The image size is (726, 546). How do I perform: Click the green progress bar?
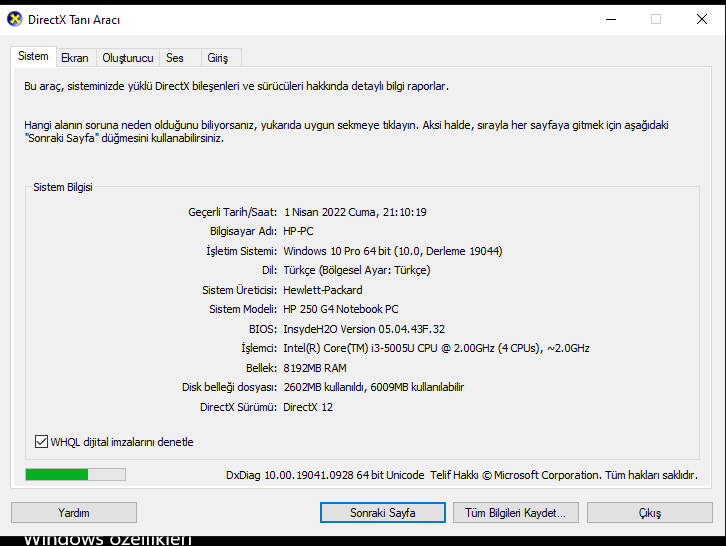pyautogui.click(x=75, y=474)
